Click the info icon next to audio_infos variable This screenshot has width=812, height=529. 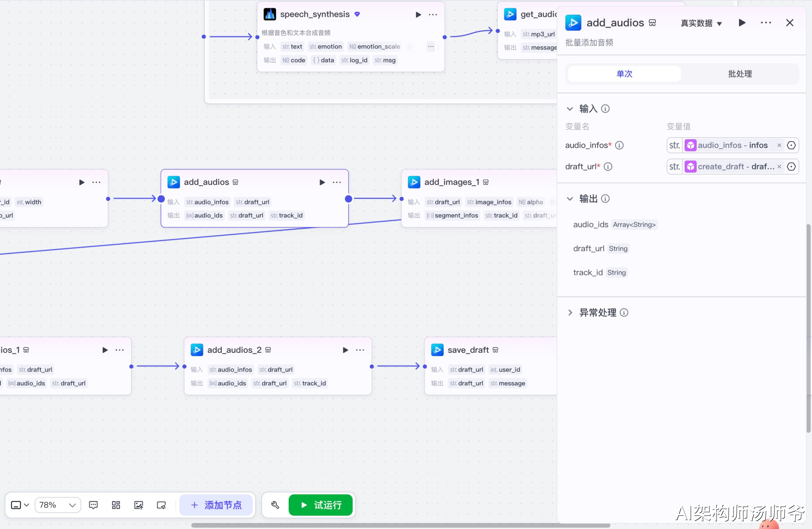click(x=619, y=145)
